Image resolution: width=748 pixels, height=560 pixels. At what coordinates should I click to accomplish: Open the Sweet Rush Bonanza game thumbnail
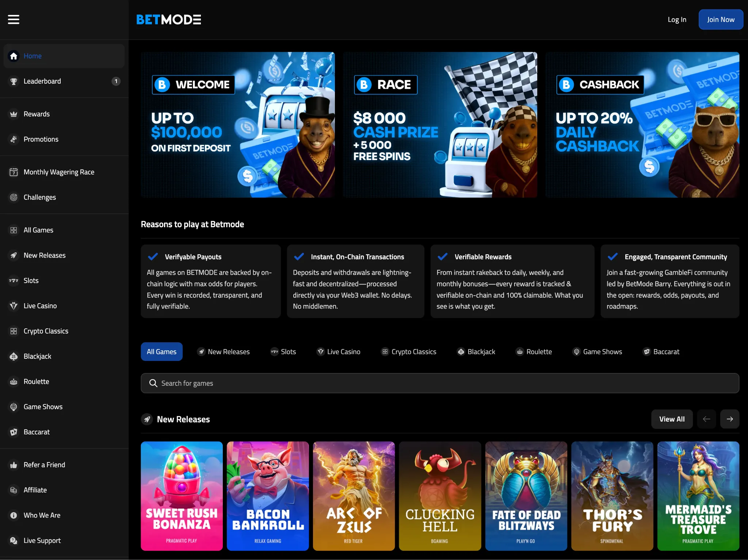coord(182,496)
